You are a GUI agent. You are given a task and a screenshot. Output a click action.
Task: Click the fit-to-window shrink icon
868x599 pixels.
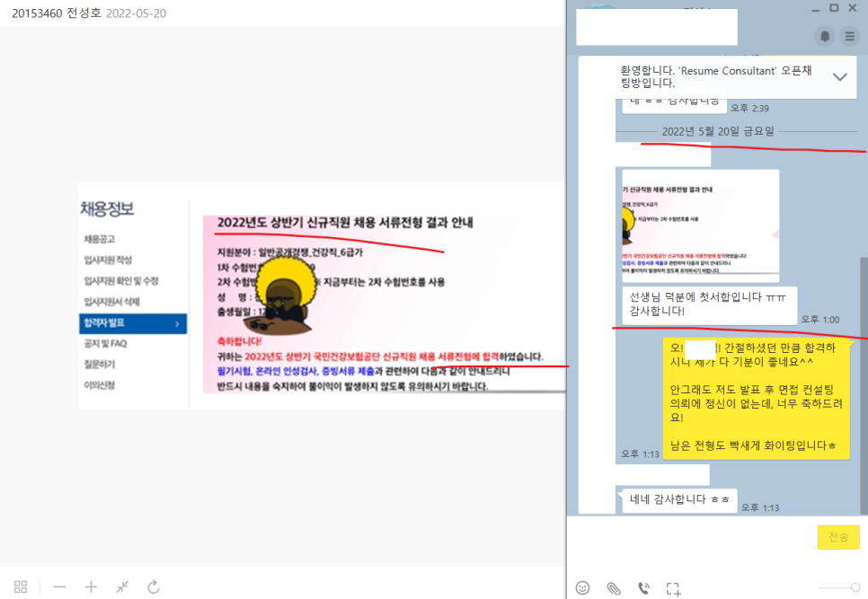click(x=122, y=586)
